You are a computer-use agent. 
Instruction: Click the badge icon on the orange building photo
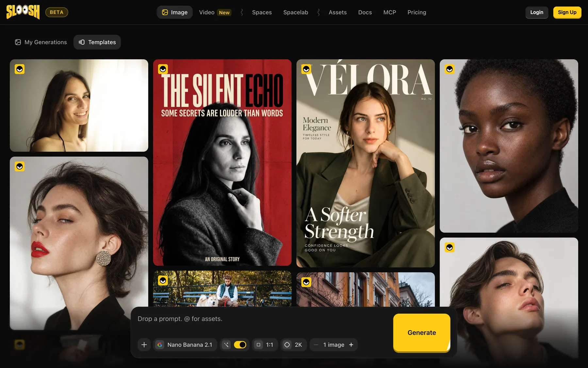tap(306, 282)
